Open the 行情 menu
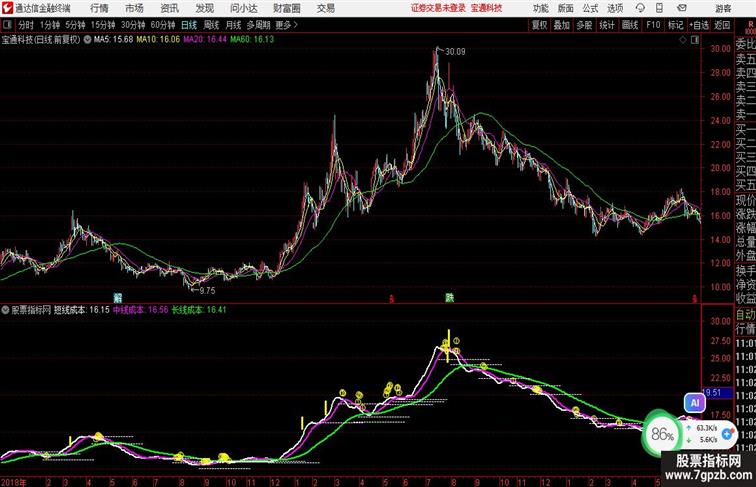This screenshot has width=756, height=487. coord(99,8)
